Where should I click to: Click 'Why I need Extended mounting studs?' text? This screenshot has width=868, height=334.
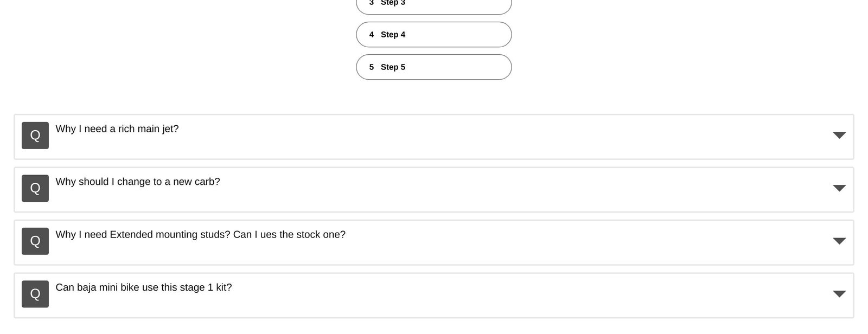point(143,235)
